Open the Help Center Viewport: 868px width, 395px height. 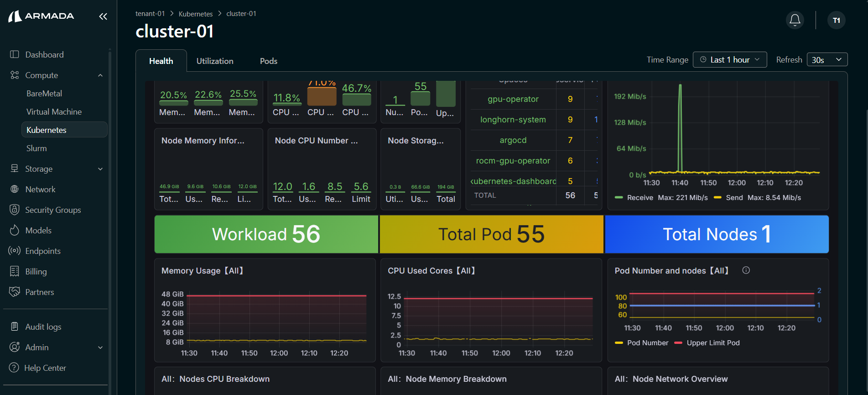pos(45,368)
